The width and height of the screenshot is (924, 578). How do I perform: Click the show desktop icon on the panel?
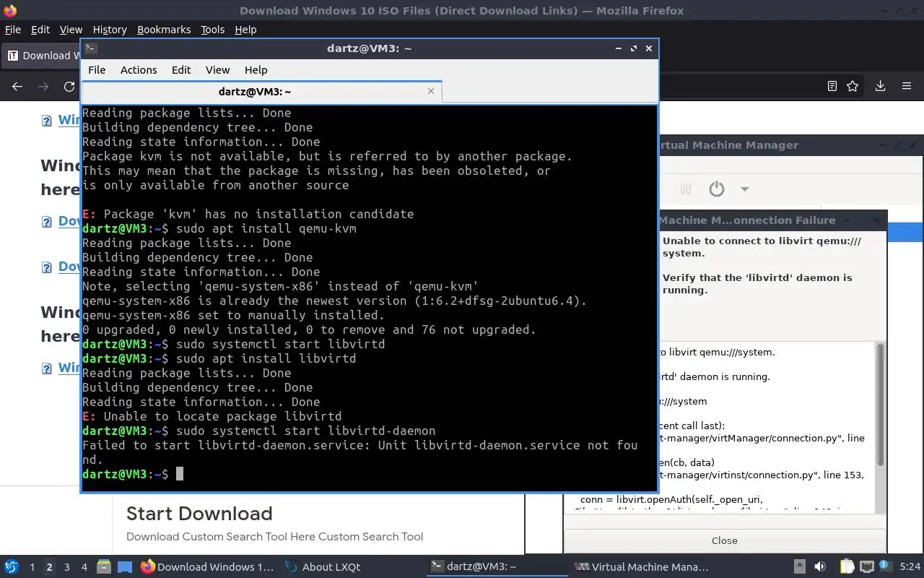[124, 567]
